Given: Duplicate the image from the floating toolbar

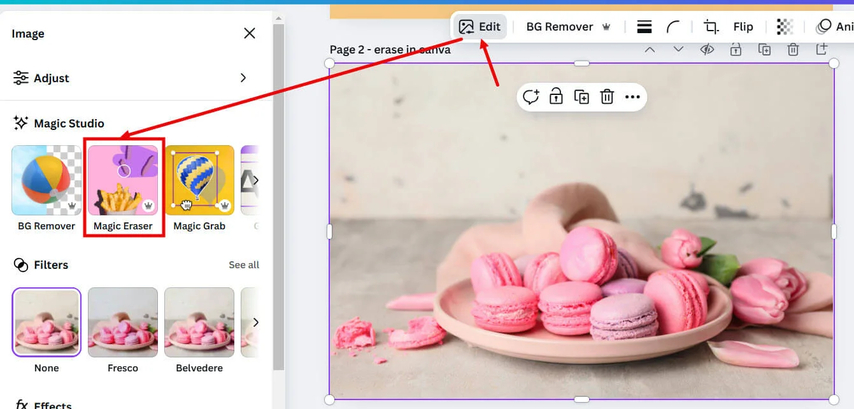Looking at the screenshot, I should pyautogui.click(x=582, y=97).
